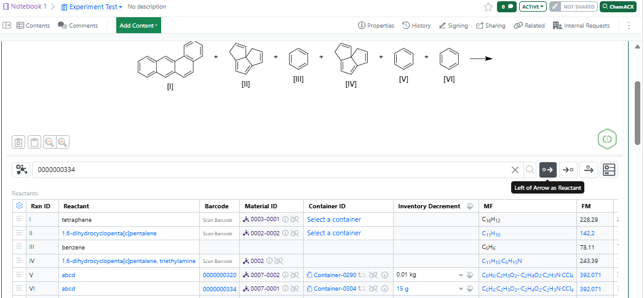Select the tetraphene structure labeled [I]

point(170,60)
